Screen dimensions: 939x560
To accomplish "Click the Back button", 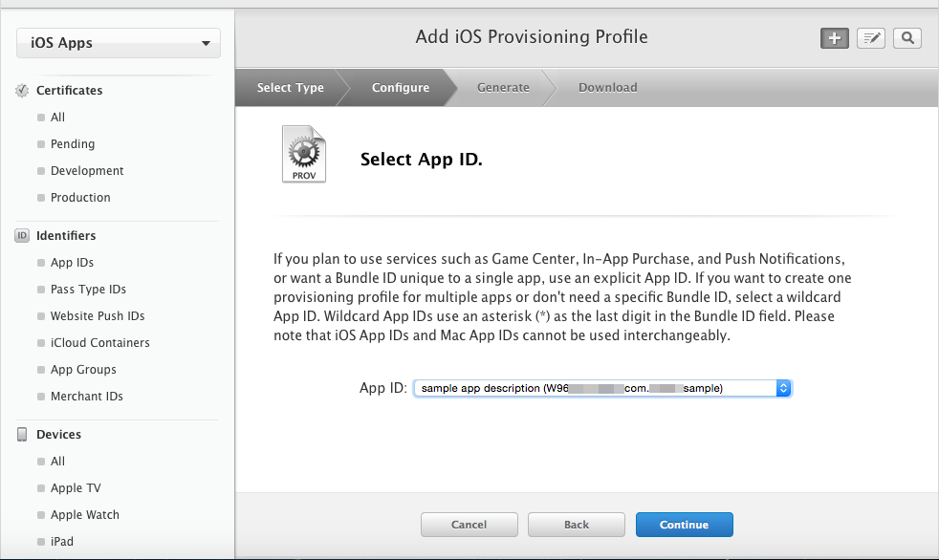I will click(576, 525).
